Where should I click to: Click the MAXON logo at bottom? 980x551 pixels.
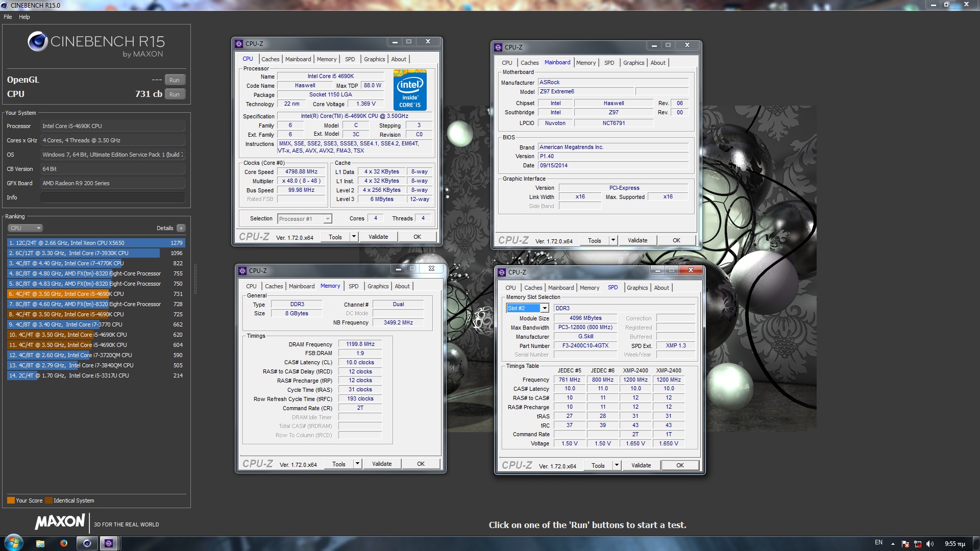[60, 522]
